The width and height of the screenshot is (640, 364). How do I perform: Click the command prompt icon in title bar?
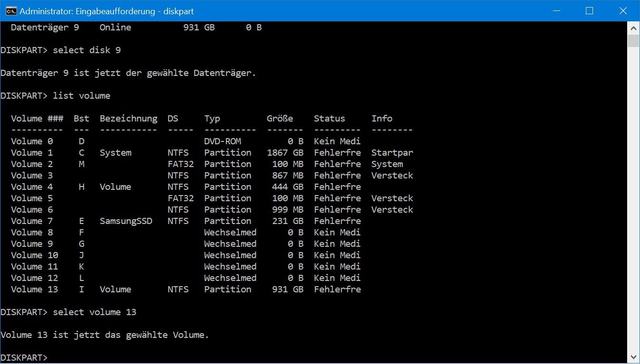pos(11,11)
